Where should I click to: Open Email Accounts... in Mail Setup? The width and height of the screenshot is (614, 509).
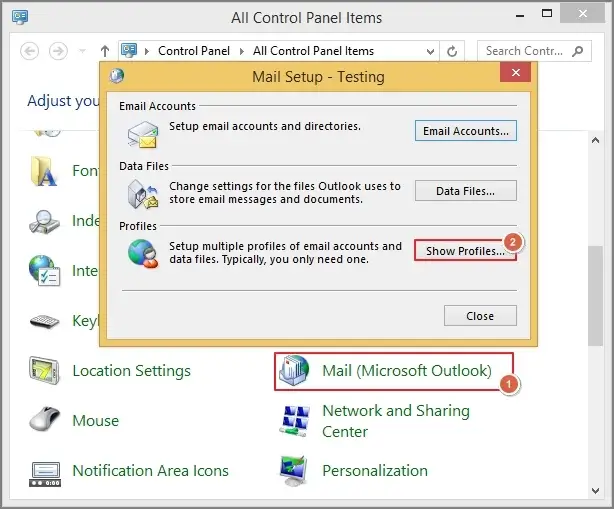[x=465, y=131]
